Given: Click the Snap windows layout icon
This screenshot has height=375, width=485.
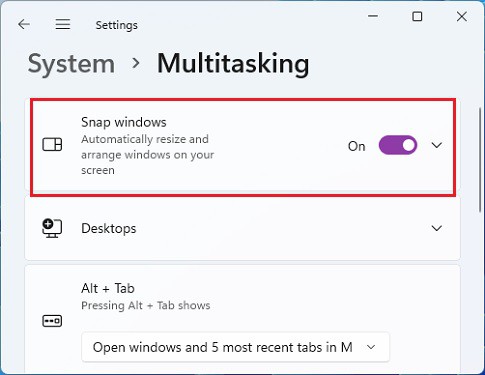Looking at the screenshot, I should (x=52, y=145).
